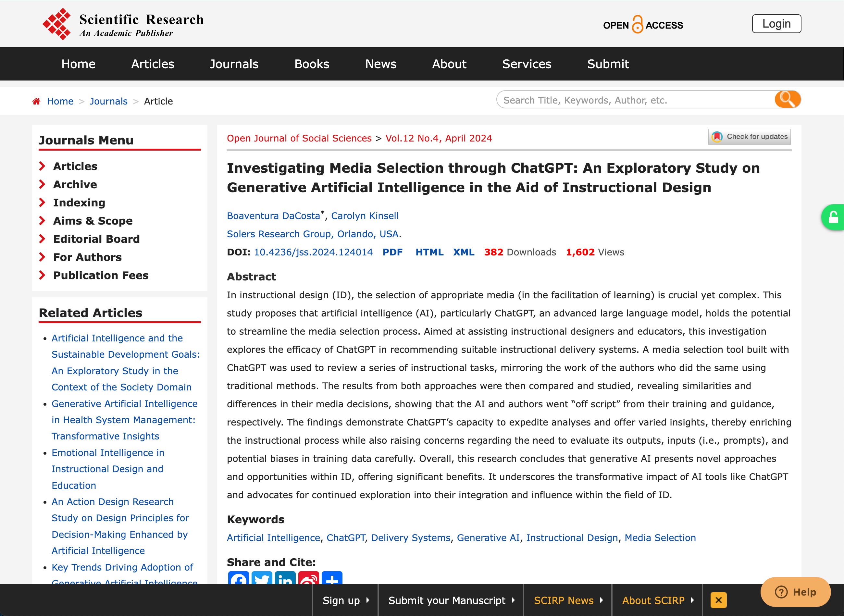Open the HTML version of article
The height and width of the screenshot is (616, 844).
pyautogui.click(x=429, y=252)
